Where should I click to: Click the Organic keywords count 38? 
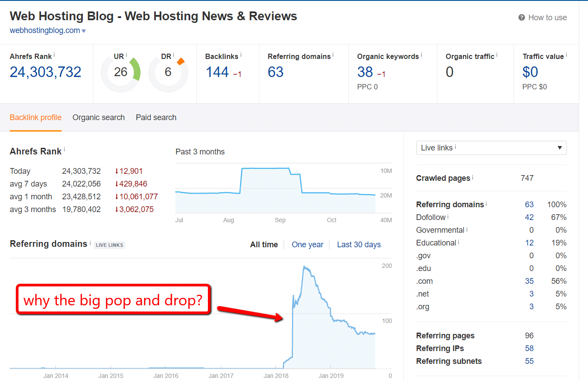(365, 72)
